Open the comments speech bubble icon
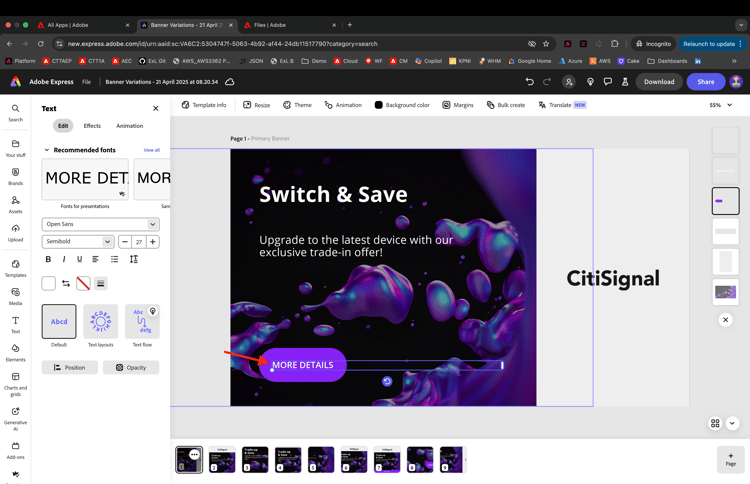This screenshot has width=750, height=484. [607, 82]
